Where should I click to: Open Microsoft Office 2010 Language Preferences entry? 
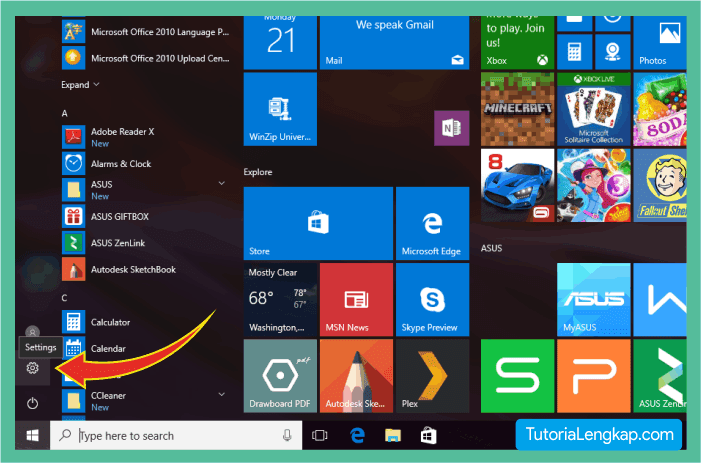[146, 32]
